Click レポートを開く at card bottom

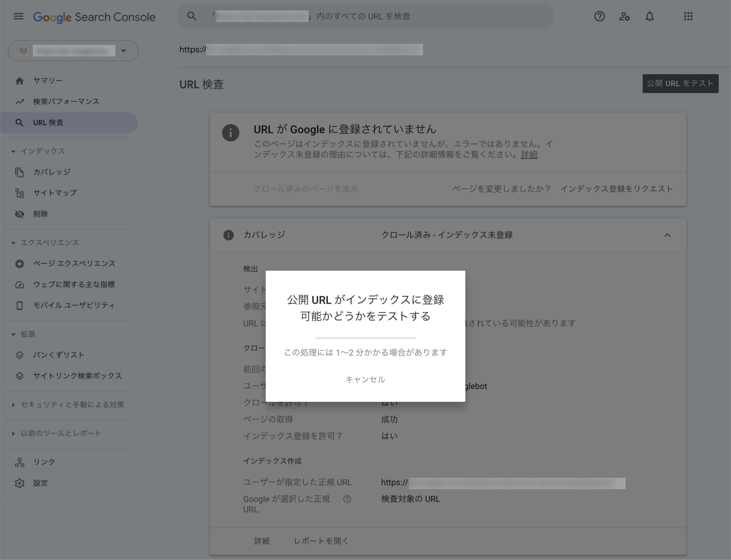click(x=321, y=541)
